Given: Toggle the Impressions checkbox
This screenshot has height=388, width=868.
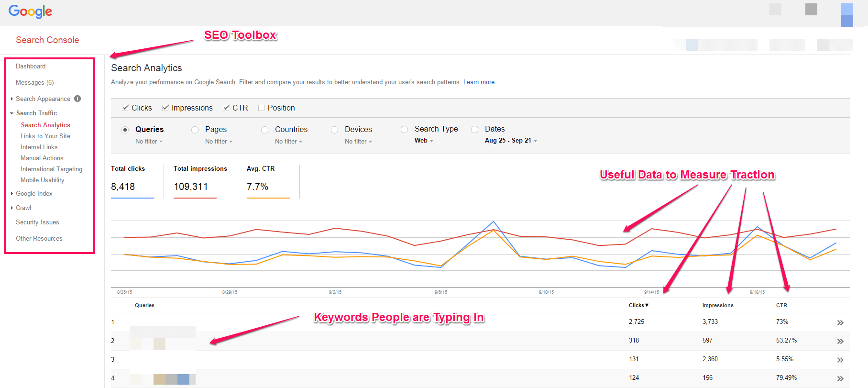Looking at the screenshot, I should 165,108.
